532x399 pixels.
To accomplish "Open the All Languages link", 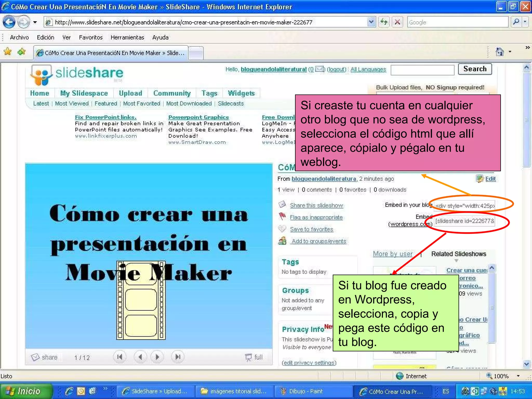I will coord(368,69).
